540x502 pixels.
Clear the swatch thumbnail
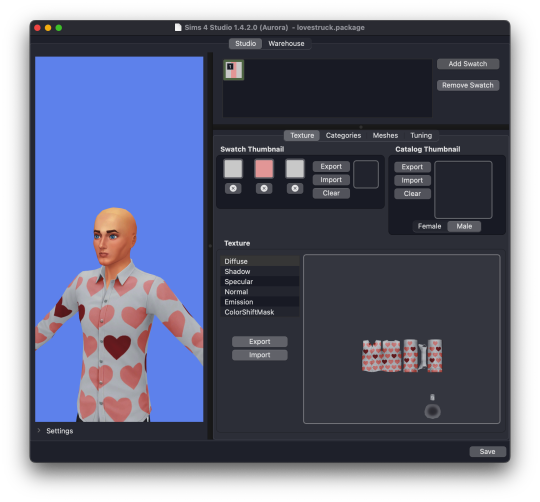[331, 193]
